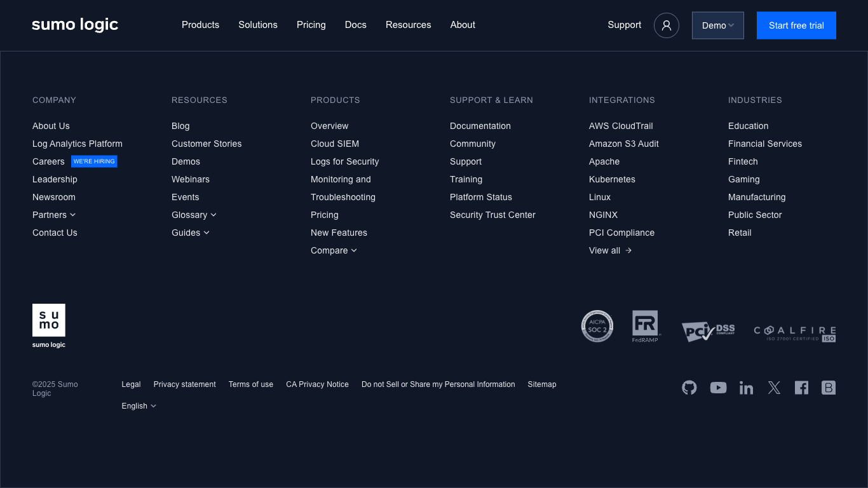Open the YouTube social icon
This screenshot has width=868, height=488.
[x=719, y=388]
